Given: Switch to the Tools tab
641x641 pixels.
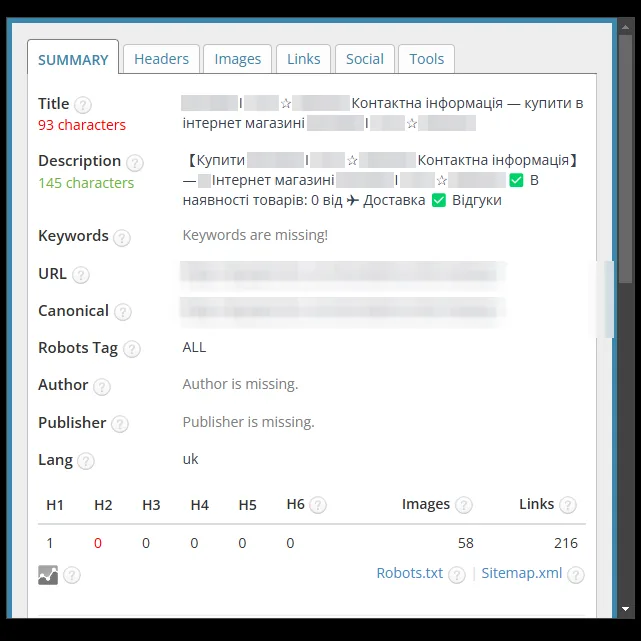Looking at the screenshot, I should (426, 59).
